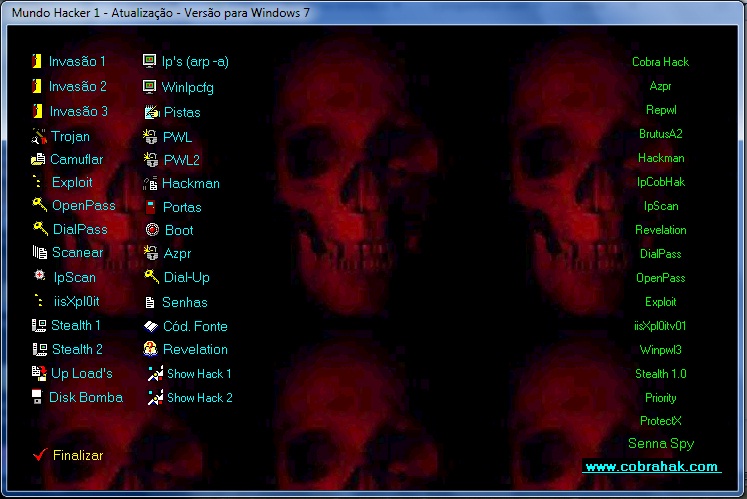This screenshot has width=747, height=499.
Task: Click the monitor icon for Ip's (arp -a)
Action: click(151, 61)
